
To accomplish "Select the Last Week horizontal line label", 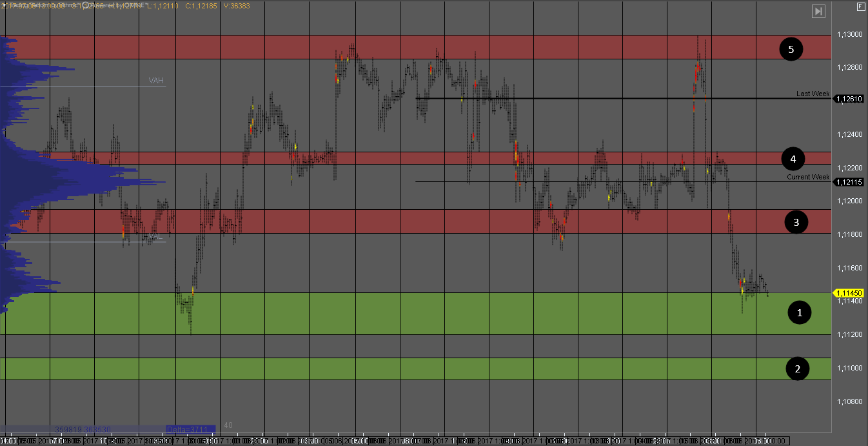I will pos(813,94).
